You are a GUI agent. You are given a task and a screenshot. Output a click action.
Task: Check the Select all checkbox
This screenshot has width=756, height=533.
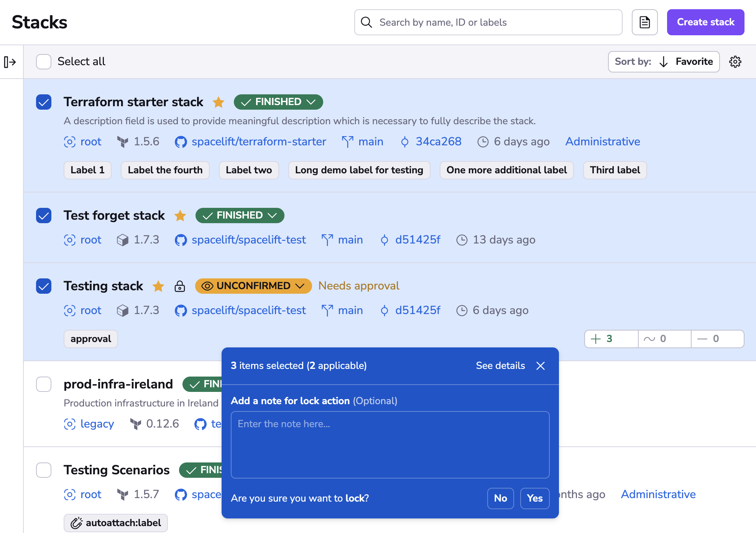tap(44, 62)
